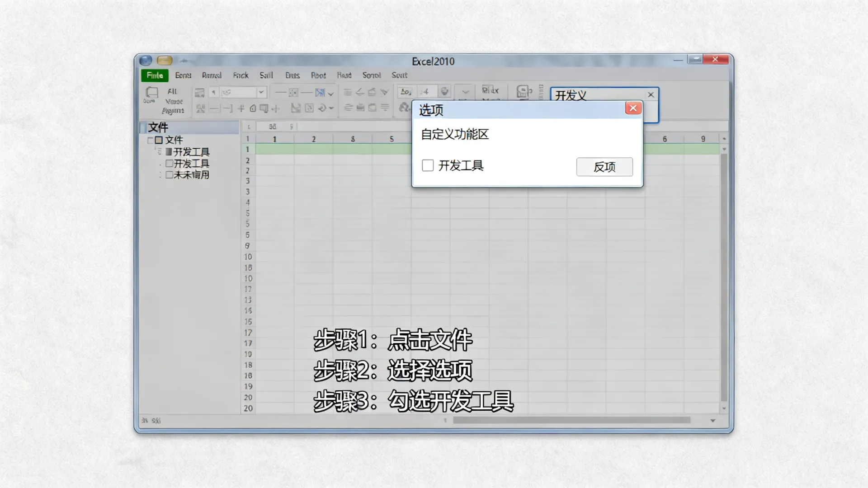The height and width of the screenshot is (488, 868).
Task: Click the small expander before filled 开发工具 item
Action: (159, 151)
